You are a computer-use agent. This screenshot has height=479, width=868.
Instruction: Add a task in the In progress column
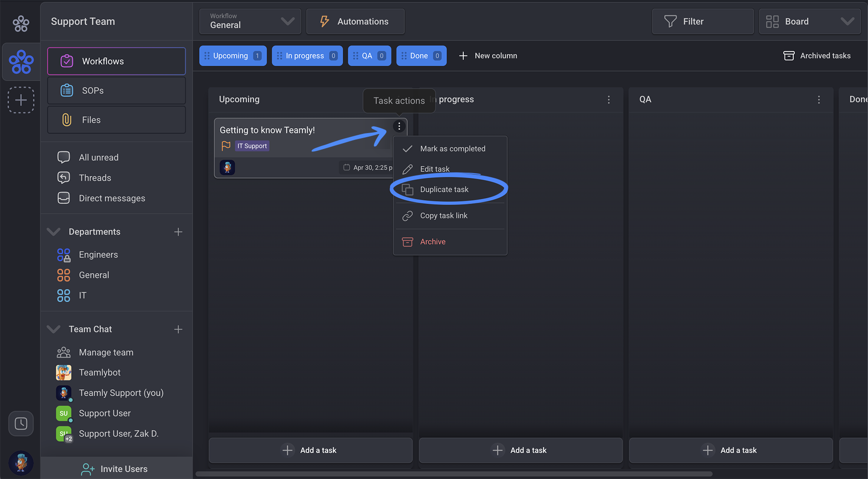point(521,450)
